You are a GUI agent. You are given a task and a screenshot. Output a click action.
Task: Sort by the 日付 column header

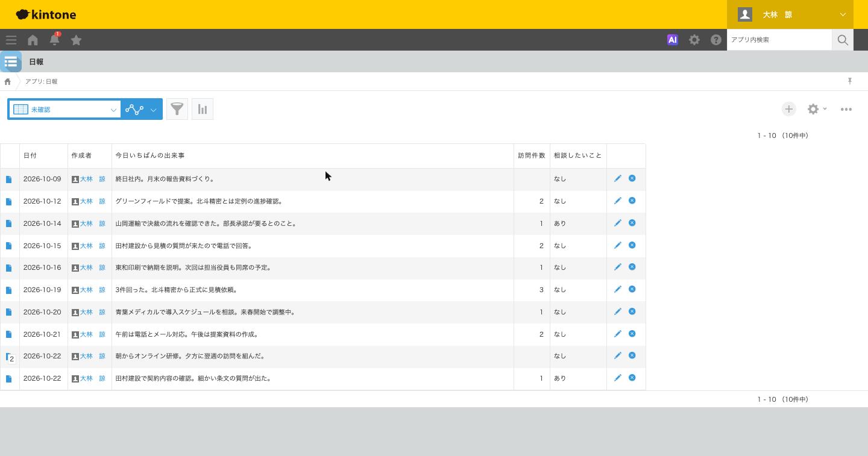pos(44,155)
